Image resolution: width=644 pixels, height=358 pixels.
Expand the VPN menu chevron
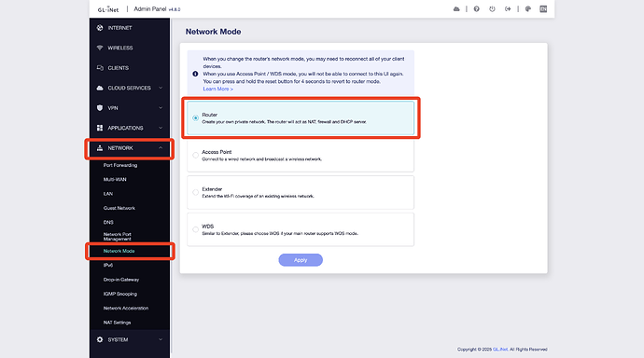(161, 108)
